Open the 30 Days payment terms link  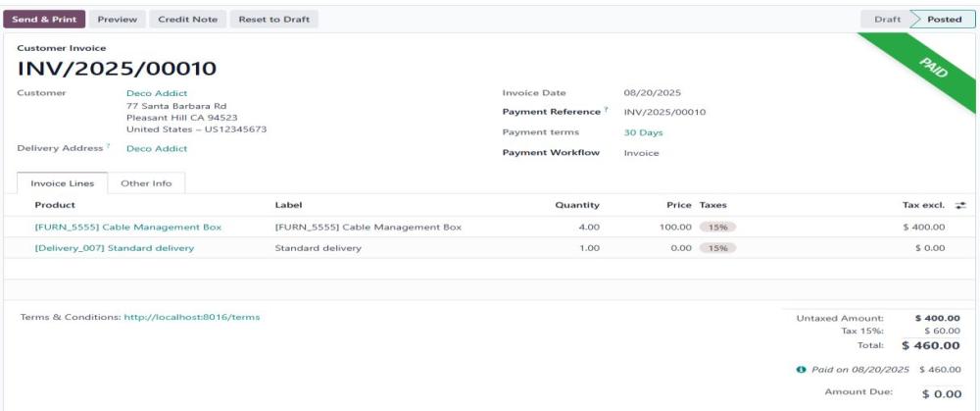pos(643,132)
